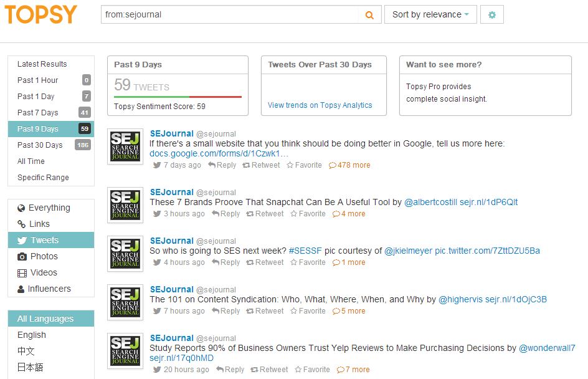This screenshot has width=588, height=379.
Task: Click Topsy Pro provides complete social insight text
Action: 446,93
